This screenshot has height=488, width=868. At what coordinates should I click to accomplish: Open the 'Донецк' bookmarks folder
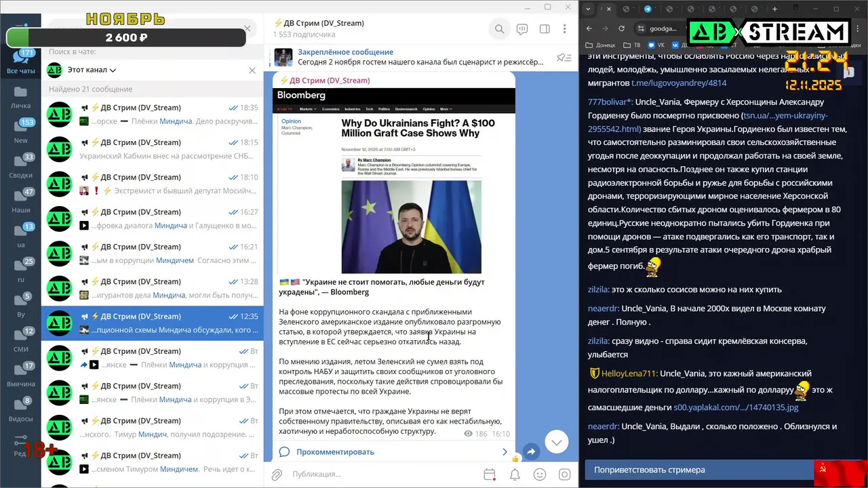600,45
